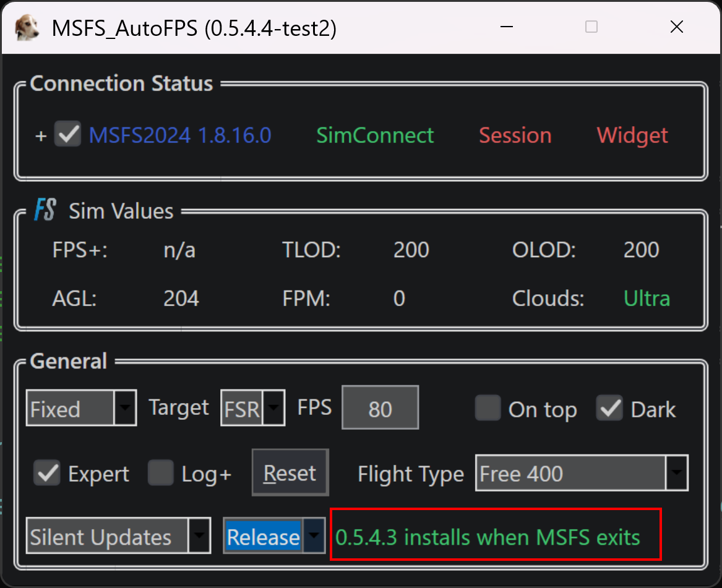The width and height of the screenshot is (722, 588).
Task: Click the FPS+ value n/a
Action: 179,250
